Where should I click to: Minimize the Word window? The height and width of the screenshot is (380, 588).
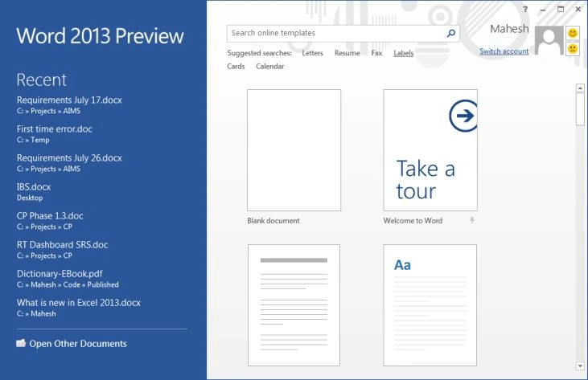[x=543, y=10]
